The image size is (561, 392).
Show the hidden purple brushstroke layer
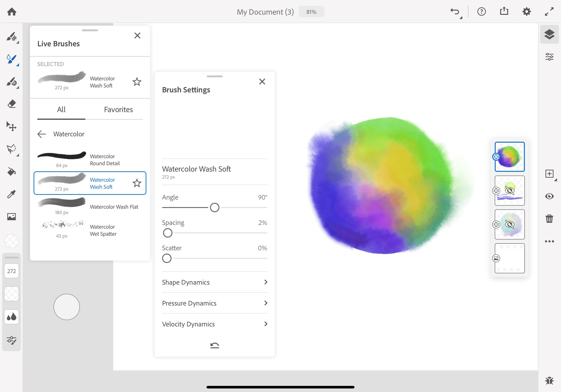[x=510, y=191]
